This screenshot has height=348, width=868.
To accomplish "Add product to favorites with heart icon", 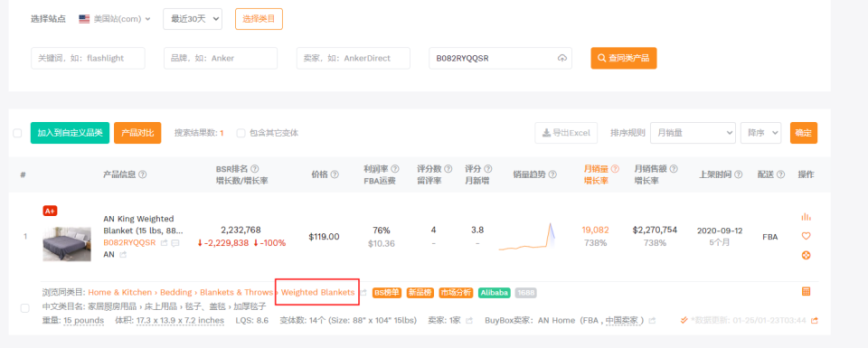I will (806, 236).
